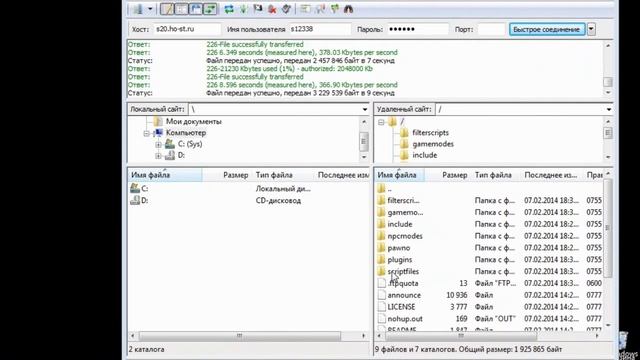Expand C: (Sys) drive node
640x360 pixels.
[x=158, y=144]
